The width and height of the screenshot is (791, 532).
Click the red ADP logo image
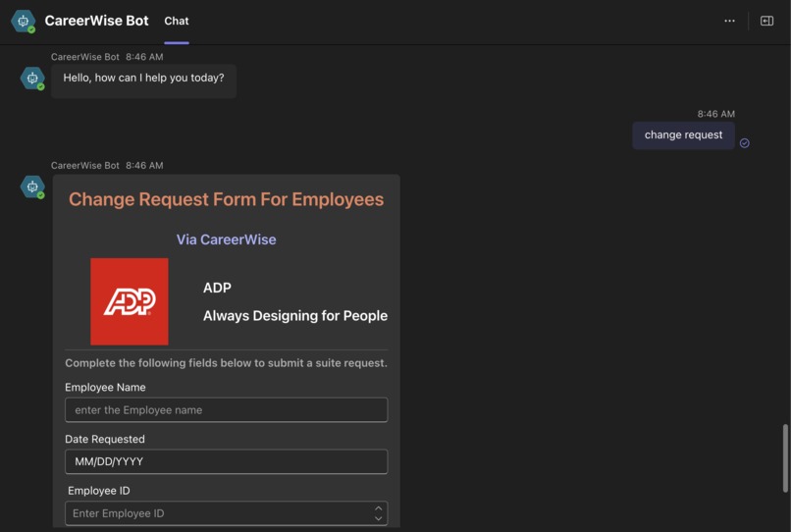130,301
